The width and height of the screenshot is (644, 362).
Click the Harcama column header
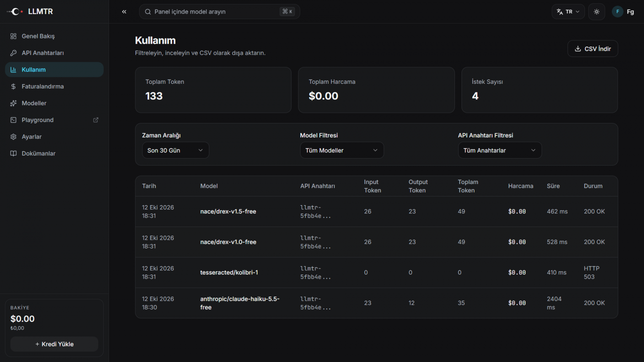521,186
